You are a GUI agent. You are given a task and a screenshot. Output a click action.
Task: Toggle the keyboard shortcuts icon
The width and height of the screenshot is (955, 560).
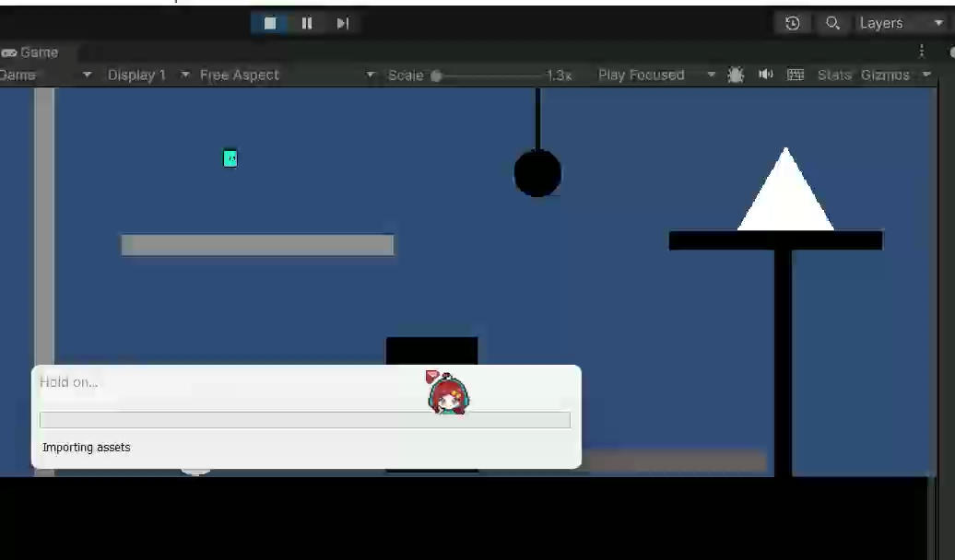pyautogui.click(x=796, y=75)
